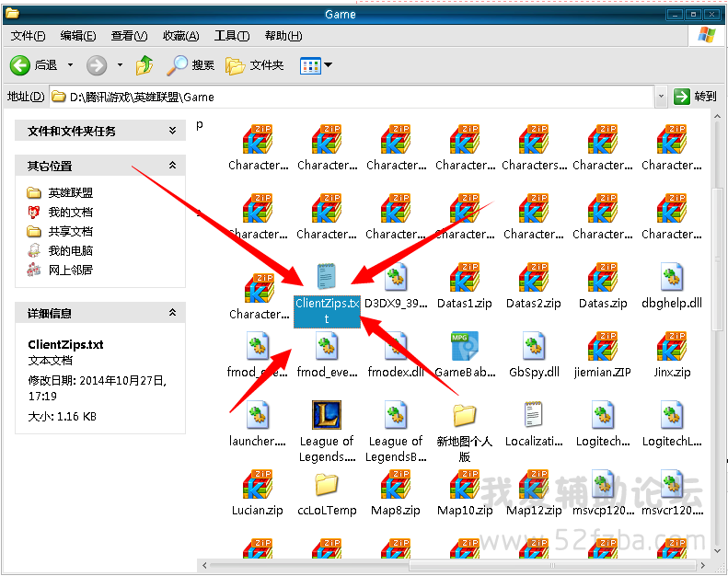Select the launcher dll file icon
The height and width of the screenshot is (576, 728).
(258, 415)
